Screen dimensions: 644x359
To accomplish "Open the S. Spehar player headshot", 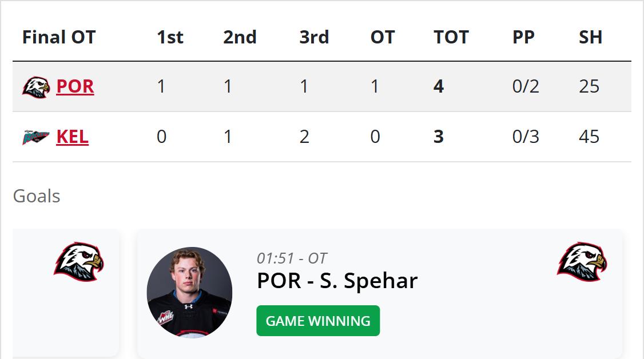I will pos(189,293).
